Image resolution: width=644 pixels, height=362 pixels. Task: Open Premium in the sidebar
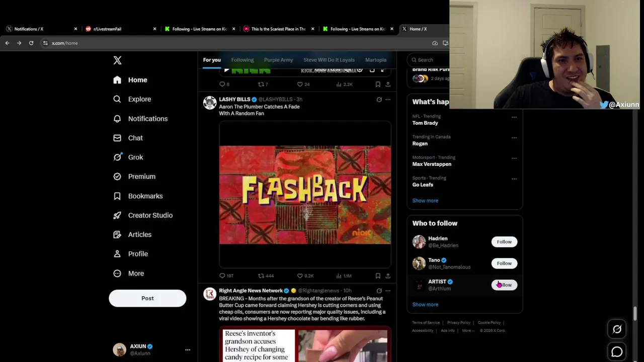click(x=134, y=176)
